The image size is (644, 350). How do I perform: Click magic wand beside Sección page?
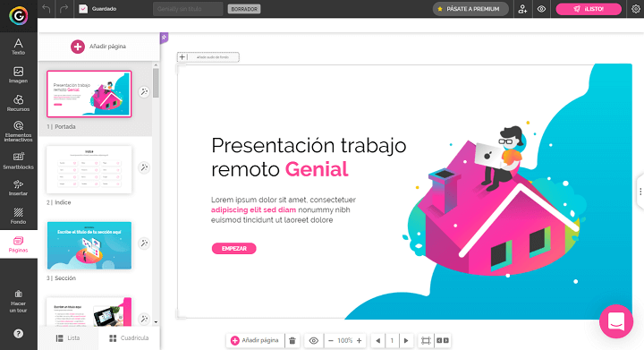[x=144, y=243]
